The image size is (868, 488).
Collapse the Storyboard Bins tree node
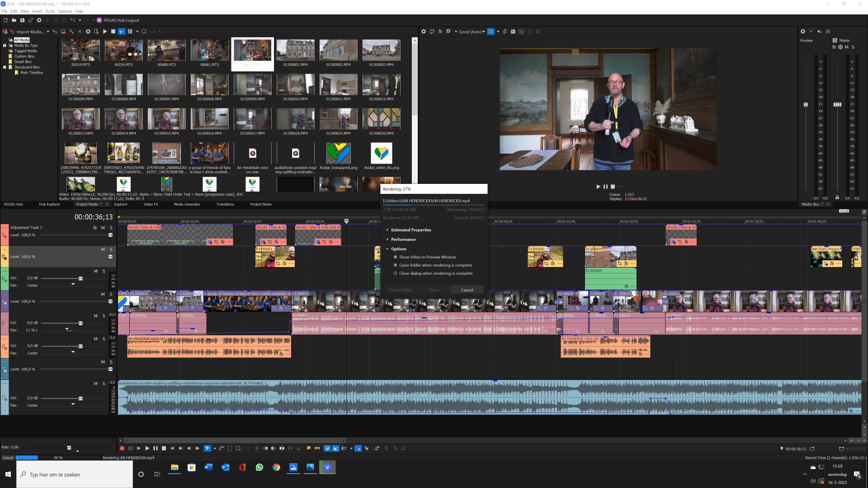point(5,67)
